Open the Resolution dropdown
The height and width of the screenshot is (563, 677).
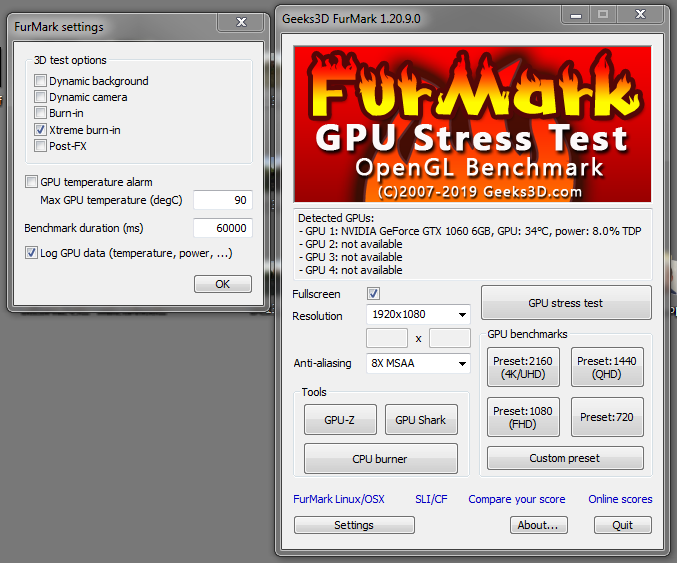[418, 314]
